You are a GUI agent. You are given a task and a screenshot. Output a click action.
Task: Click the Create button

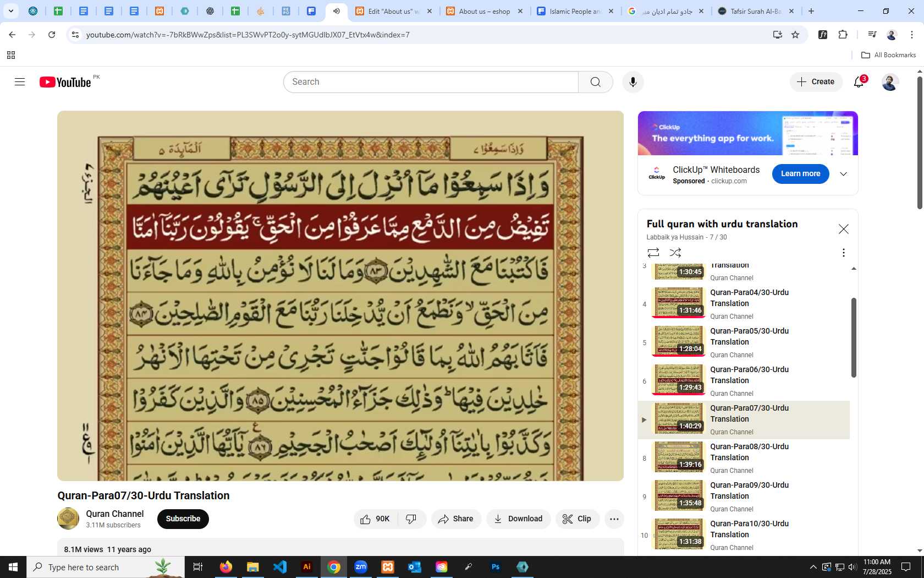coord(816,82)
